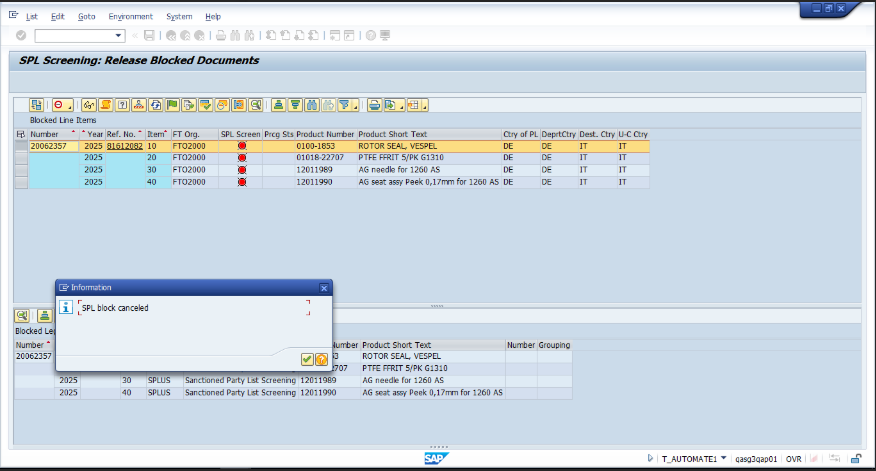This screenshot has height=471, width=876.
Task: Click inside the transaction command field
Action: (74, 36)
